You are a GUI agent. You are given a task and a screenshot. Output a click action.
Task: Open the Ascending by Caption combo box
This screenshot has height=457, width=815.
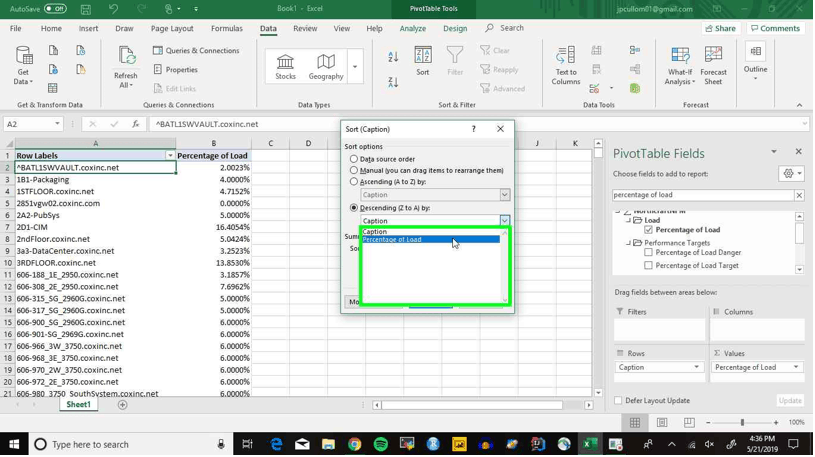[x=435, y=195]
